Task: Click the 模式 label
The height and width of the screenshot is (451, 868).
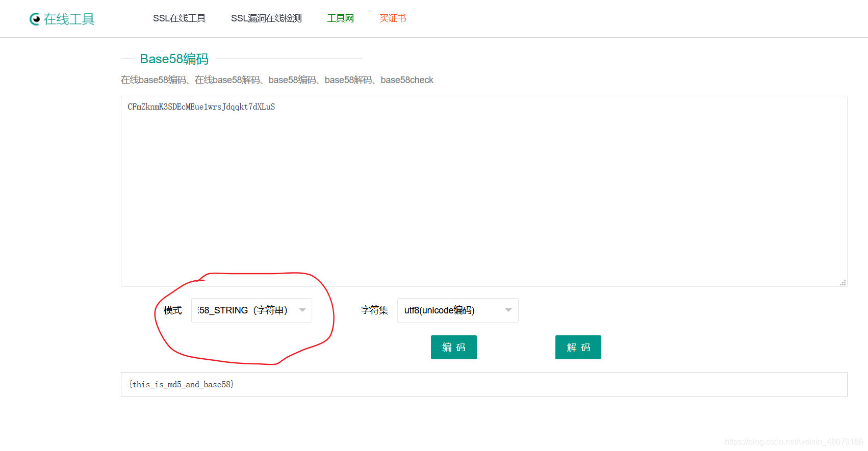Action: 172,310
